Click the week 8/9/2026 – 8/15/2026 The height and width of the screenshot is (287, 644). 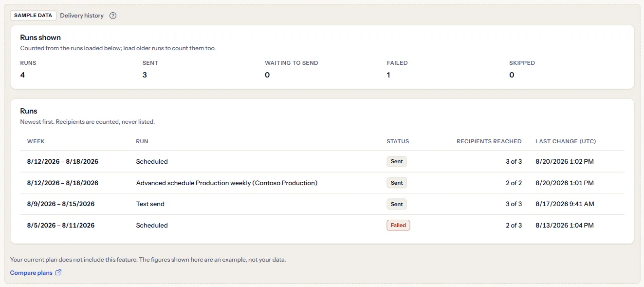[61, 204]
